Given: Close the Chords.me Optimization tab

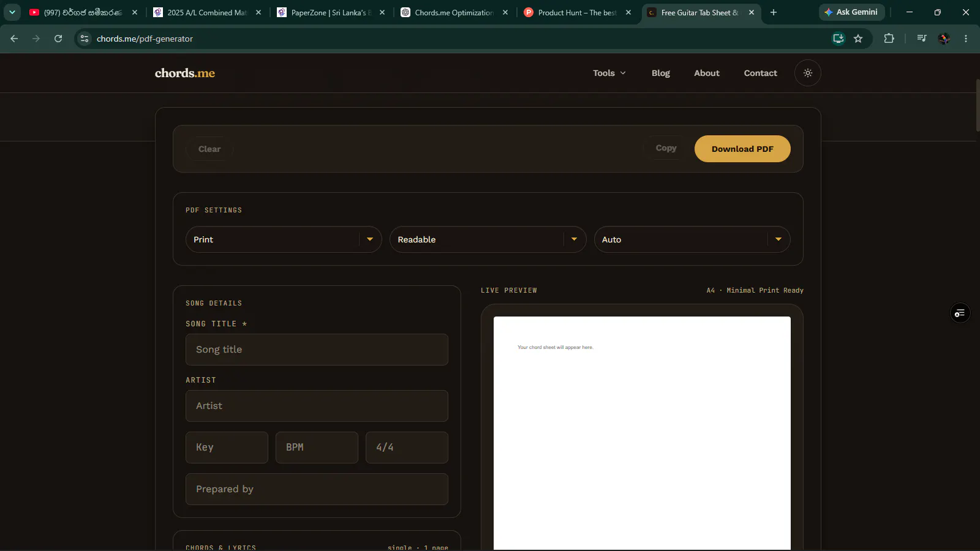Looking at the screenshot, I should tap(505, 12).
